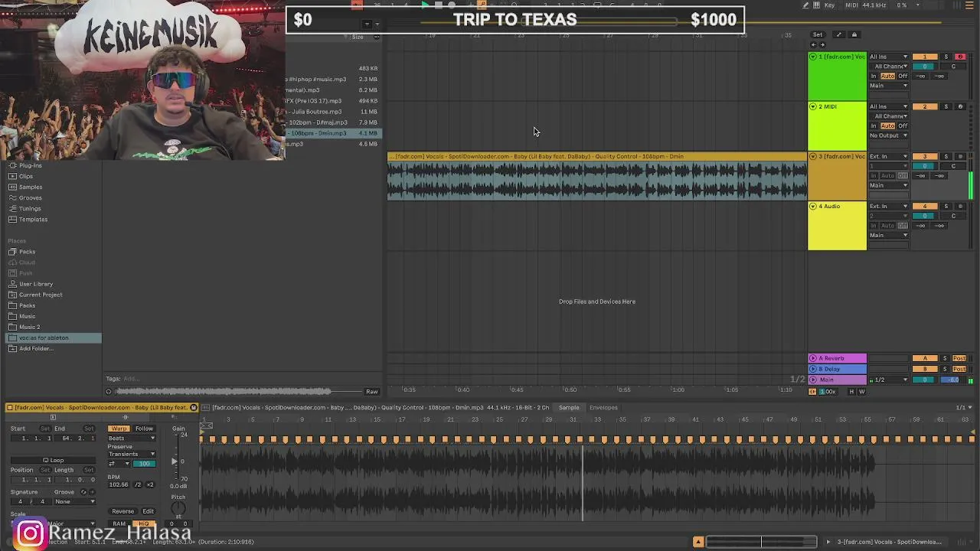
Task: Open Current Project in Places
Action: point(41,295)
